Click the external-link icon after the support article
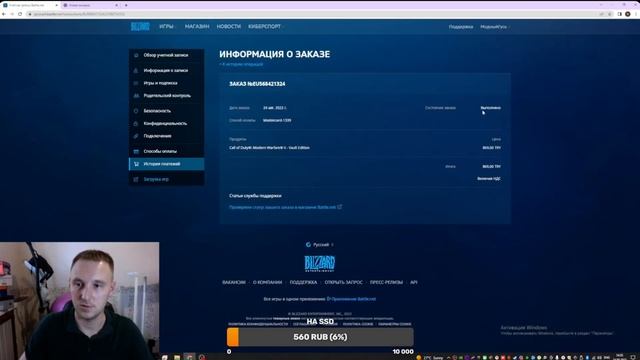The width and height of the screenshot is (640, 360). point(340,207)
